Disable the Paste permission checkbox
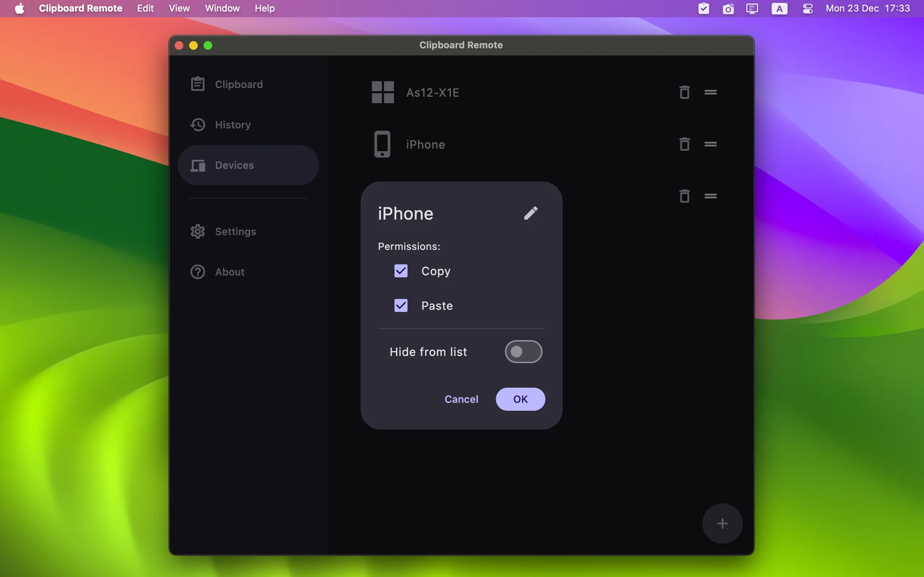924x577 pixels. point(400,304)
